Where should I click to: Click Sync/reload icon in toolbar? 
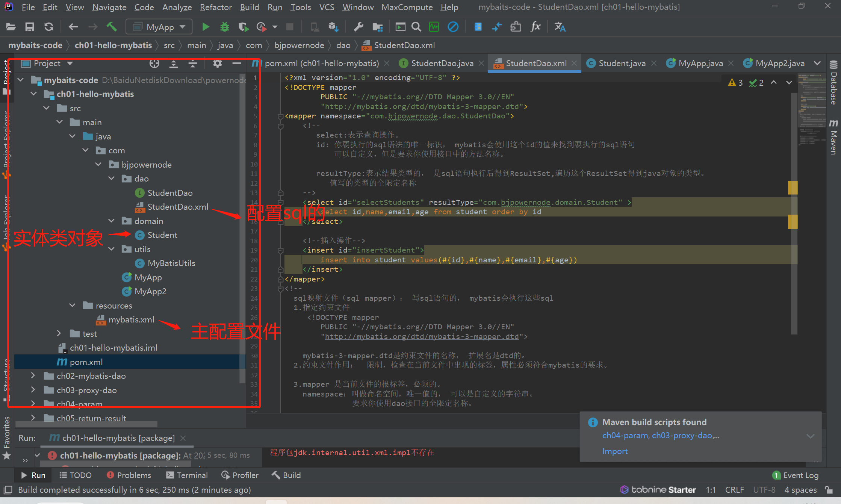pyautogui.click(x=49, y=27)
